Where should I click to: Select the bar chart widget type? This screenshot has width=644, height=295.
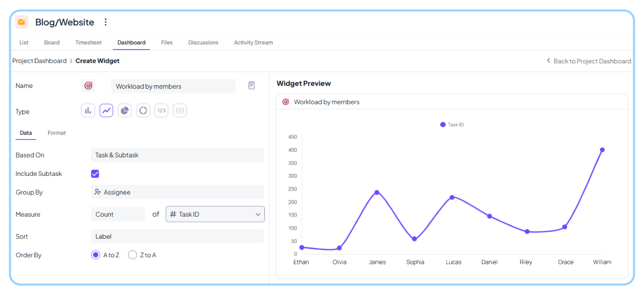pyautogui.click(x=88, y=110)
